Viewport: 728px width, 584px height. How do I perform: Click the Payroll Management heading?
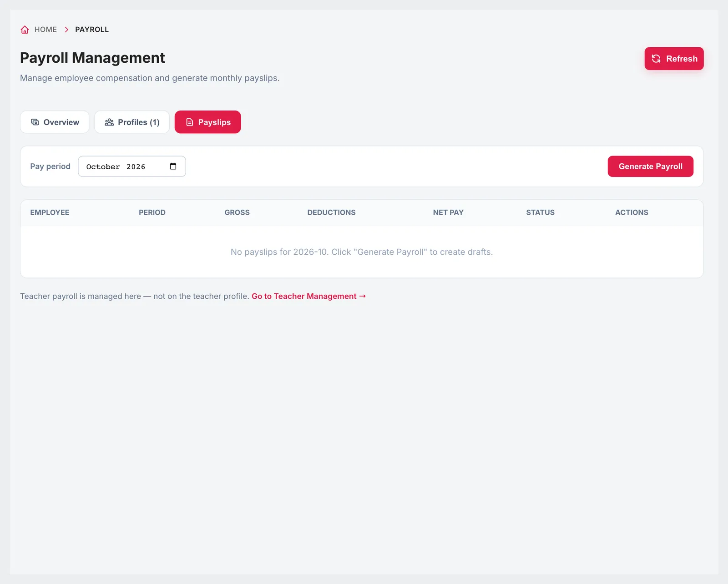92,58
